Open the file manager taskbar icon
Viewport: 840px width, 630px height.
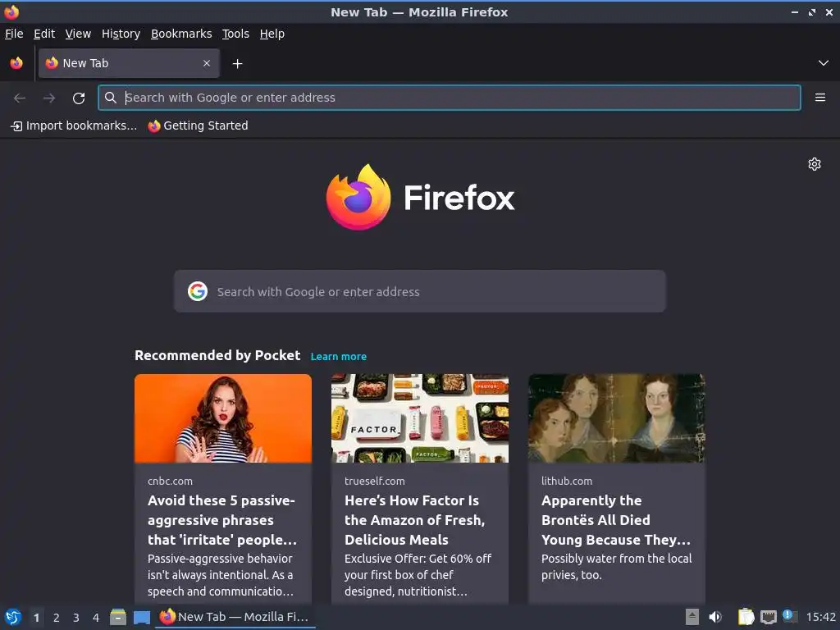click(x=118, y=617)
